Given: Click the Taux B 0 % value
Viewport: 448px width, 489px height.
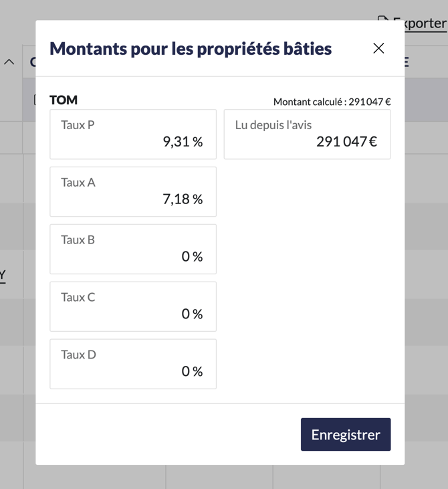Looking at the screenshot, I should pyautogui.click(x=192, y=257).
